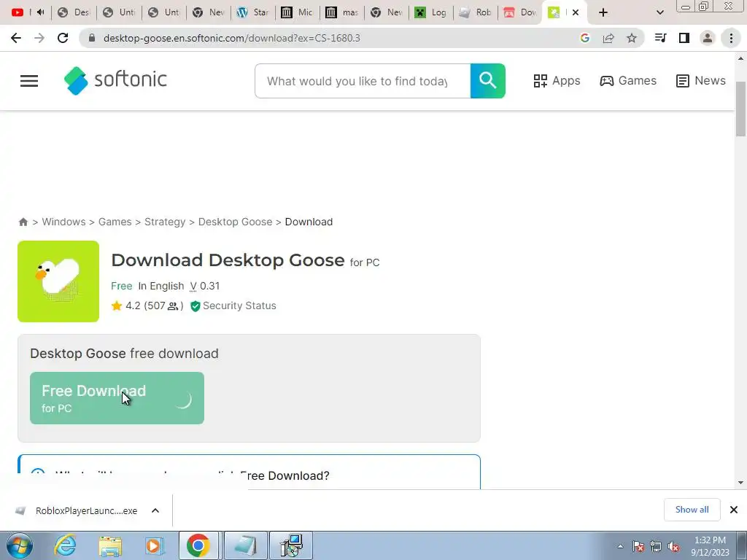The height and width of the screenshot is (560, 747).
Task: Click the volume muted tray icon
Action: click(673, 547)
